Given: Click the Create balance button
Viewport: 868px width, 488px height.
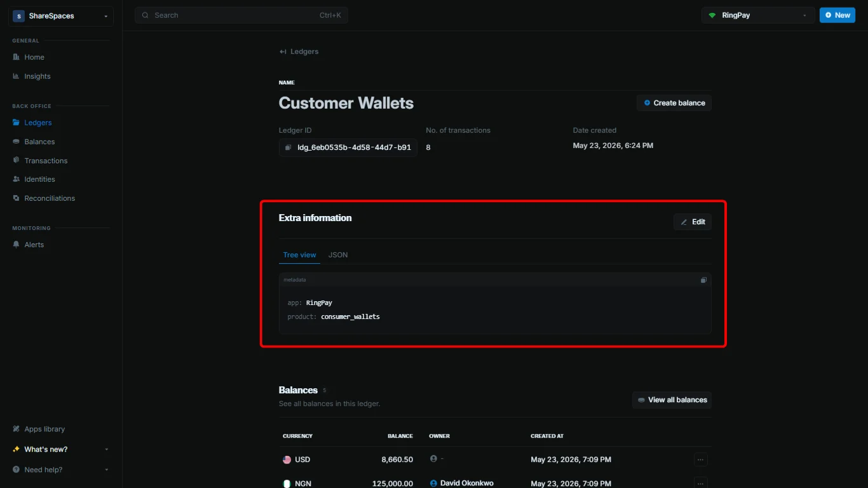Looking at the screenshot, I should 674,103.
